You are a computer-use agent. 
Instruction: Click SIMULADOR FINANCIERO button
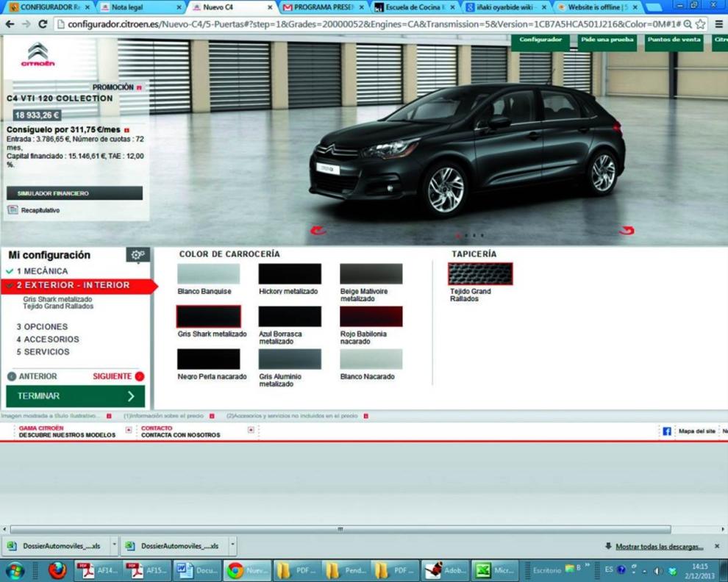74,193
